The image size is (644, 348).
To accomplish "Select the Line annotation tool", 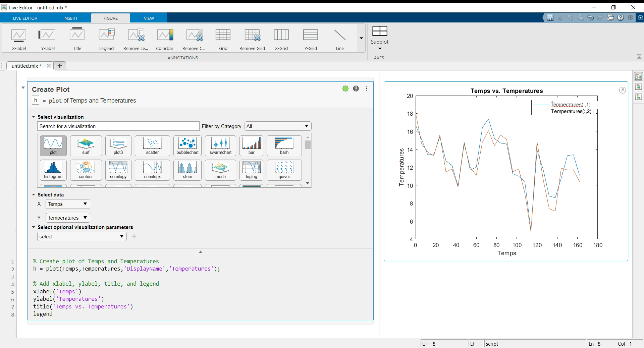I will point(340,40).
